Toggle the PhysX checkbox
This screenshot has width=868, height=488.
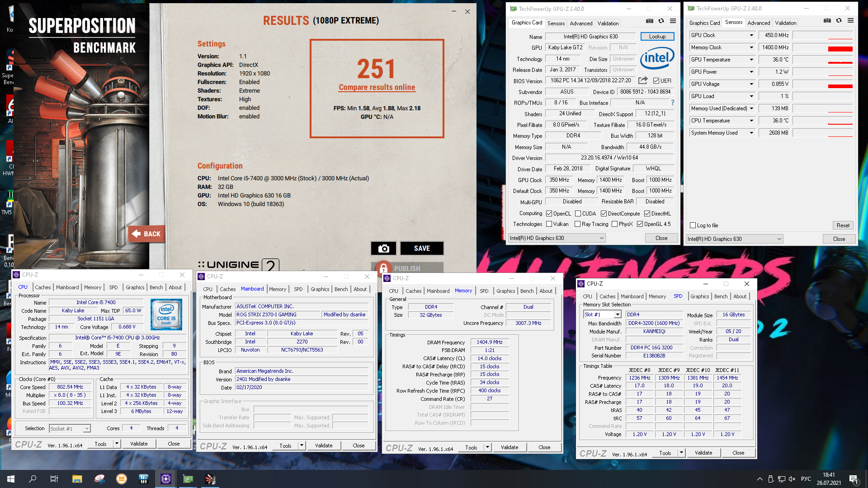point(614,224)
